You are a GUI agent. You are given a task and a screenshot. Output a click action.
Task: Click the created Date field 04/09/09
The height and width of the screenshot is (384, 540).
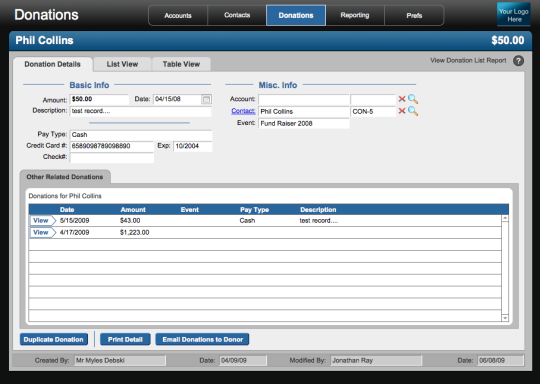point(243,361)
